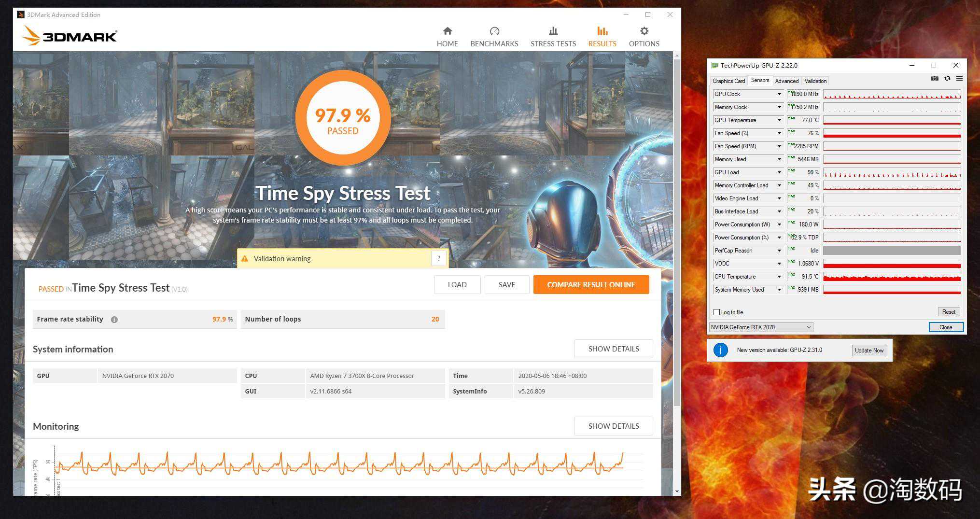The height and width of the screenshot is (519, 980).
Task: Click the Home icon in 3DMark
Action: (447, 31)
